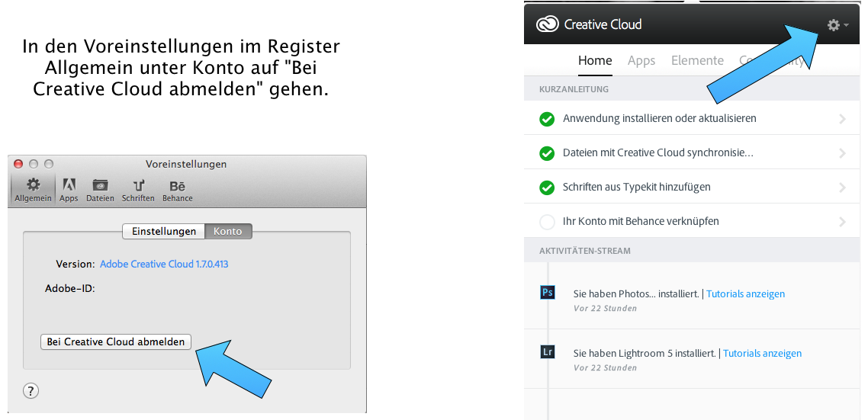The width and height of the screenshot is (868, 420).
Task: Open Tutorials anzeigen link for Photoshop
Action: tap(746, 293)
